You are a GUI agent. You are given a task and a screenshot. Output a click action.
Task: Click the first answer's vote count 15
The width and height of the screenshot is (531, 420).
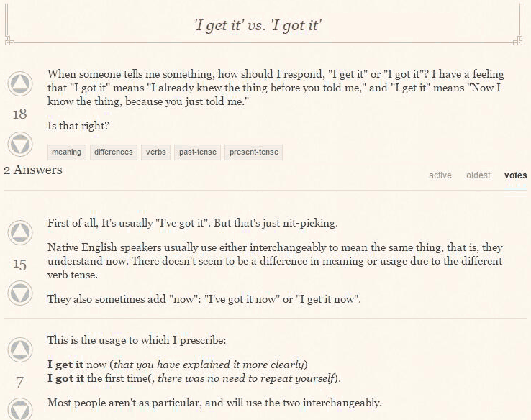click(19, 264)
